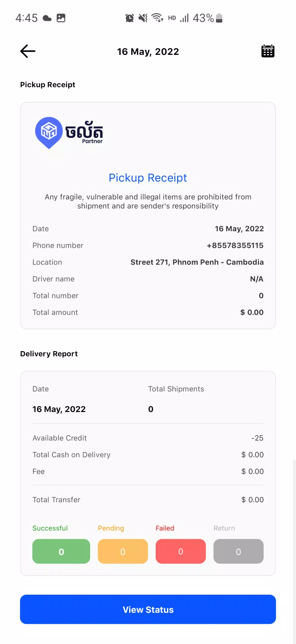Screen dimensions: 296x644
Task: Tap the alarm icon in status bar
Action: [129, 18]
